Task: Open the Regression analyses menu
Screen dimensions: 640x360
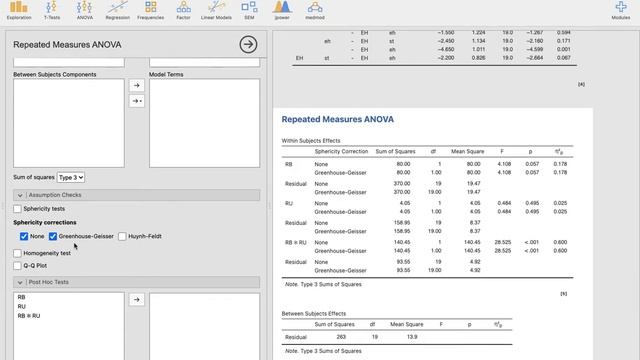Action: [118, 10]
